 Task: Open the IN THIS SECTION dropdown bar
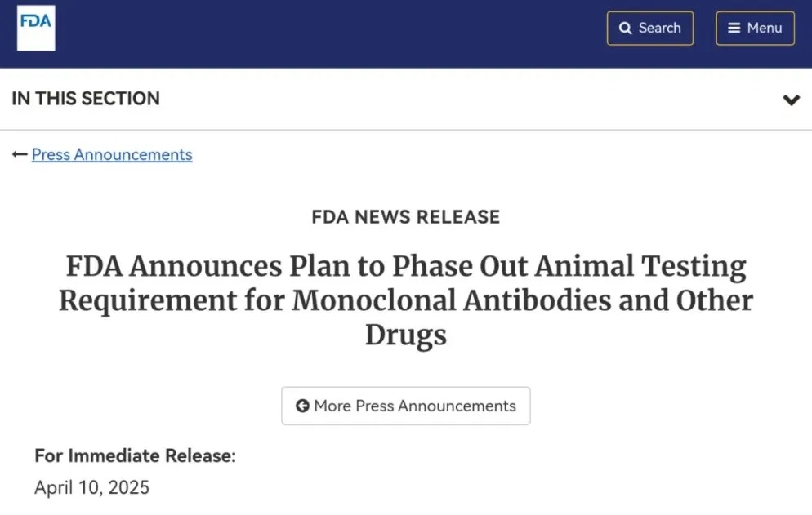point(406,99)
